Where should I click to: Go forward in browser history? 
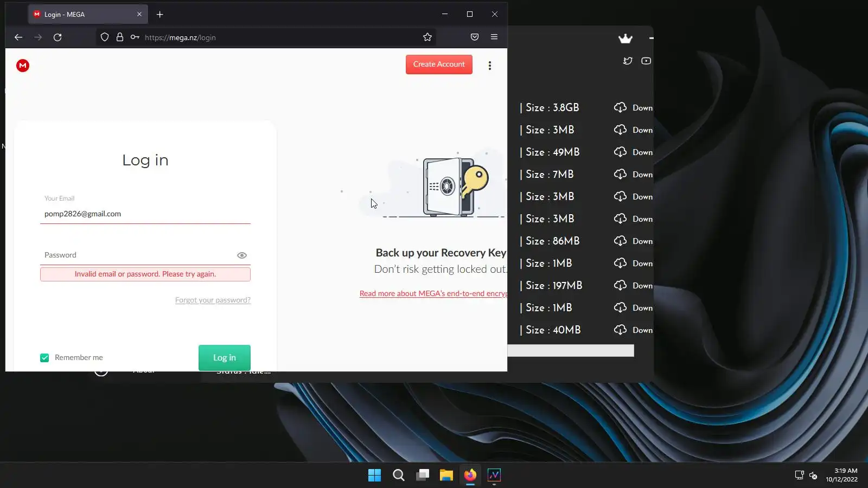[x=38, y=37]
